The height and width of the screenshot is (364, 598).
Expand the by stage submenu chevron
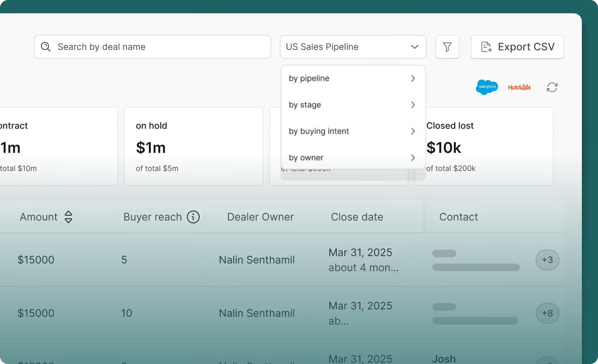(412, 105)
